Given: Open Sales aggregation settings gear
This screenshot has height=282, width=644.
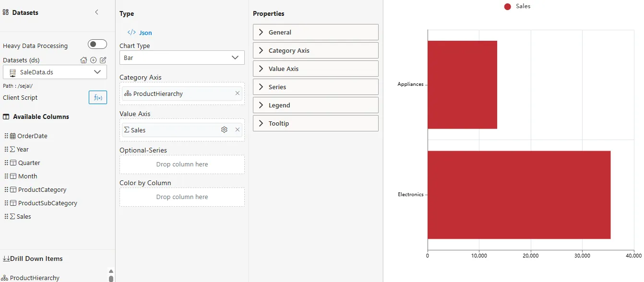Looking at the screenshot, I should [224, 129].
